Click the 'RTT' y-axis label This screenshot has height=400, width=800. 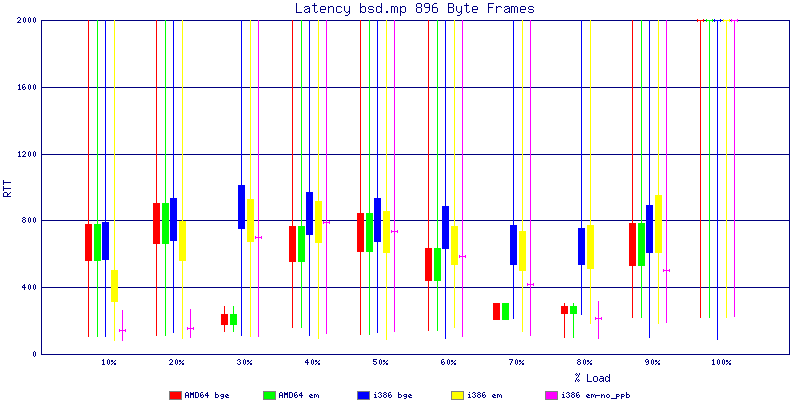(x=8, y=187)
